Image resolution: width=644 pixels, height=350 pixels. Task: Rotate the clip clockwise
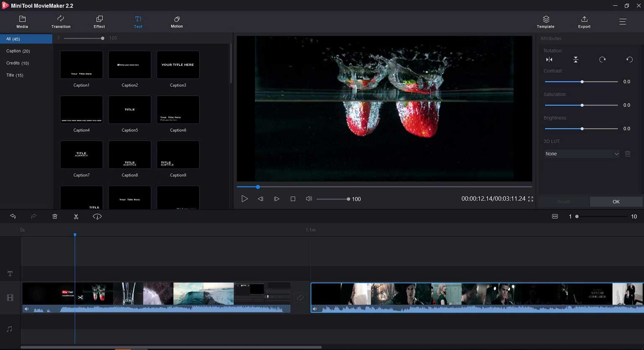[x=602, y=59]
